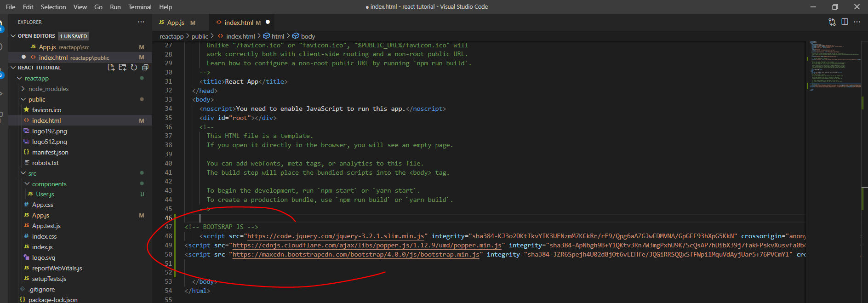
Task: Collapse all folders in explorer
Action: click(x=145, y=68)
